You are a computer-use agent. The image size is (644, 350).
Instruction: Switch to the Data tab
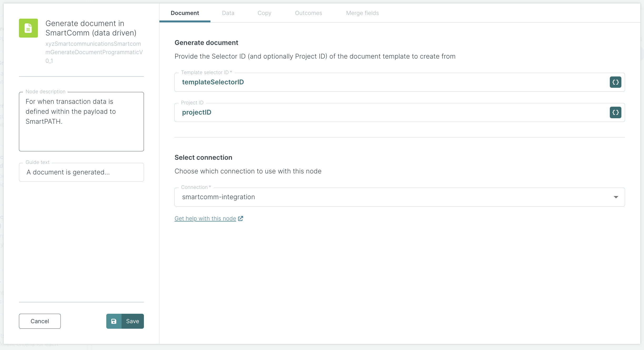point(228,13)
